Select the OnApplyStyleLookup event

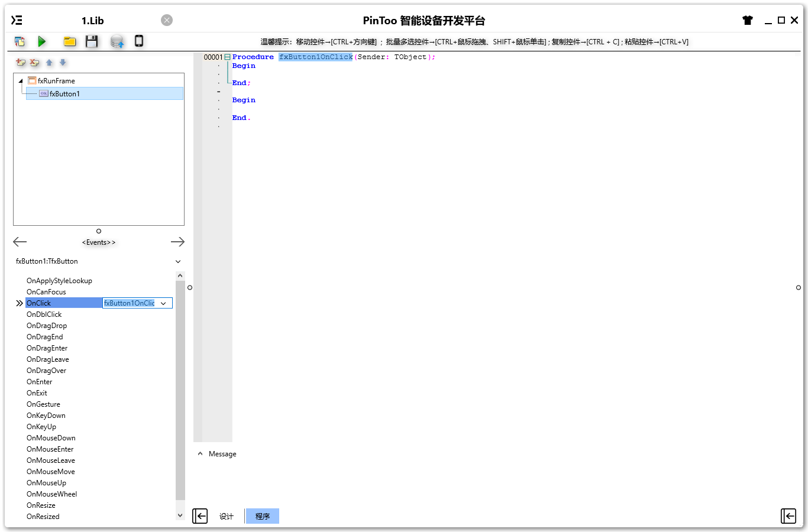point(59,281)
